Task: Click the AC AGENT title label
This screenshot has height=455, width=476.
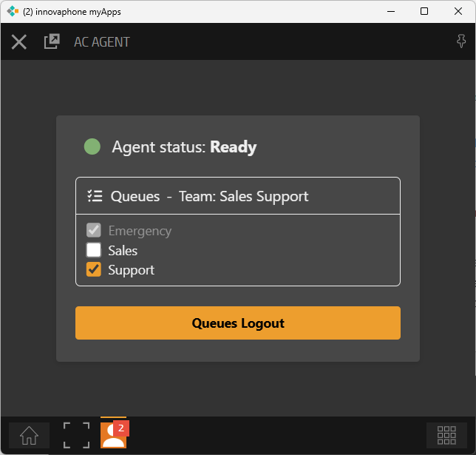Action: [102, 42]
